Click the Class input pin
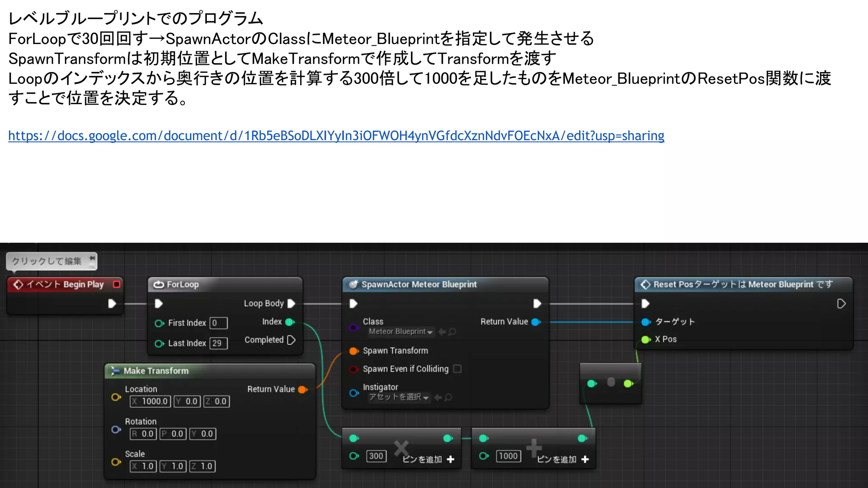 click(x=353, y=327)
